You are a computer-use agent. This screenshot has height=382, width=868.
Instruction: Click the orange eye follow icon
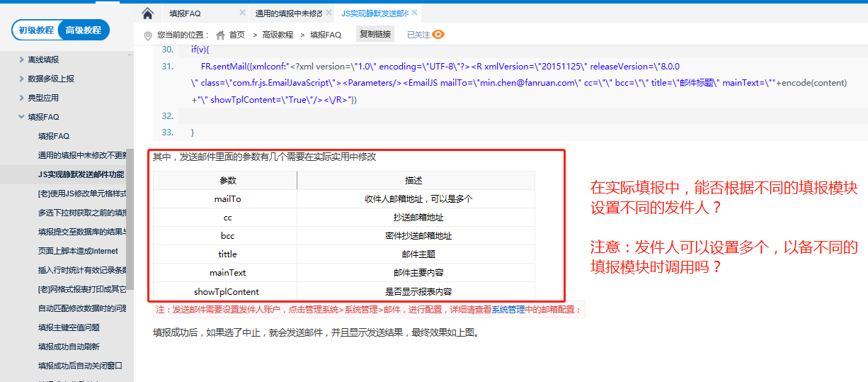438,35
